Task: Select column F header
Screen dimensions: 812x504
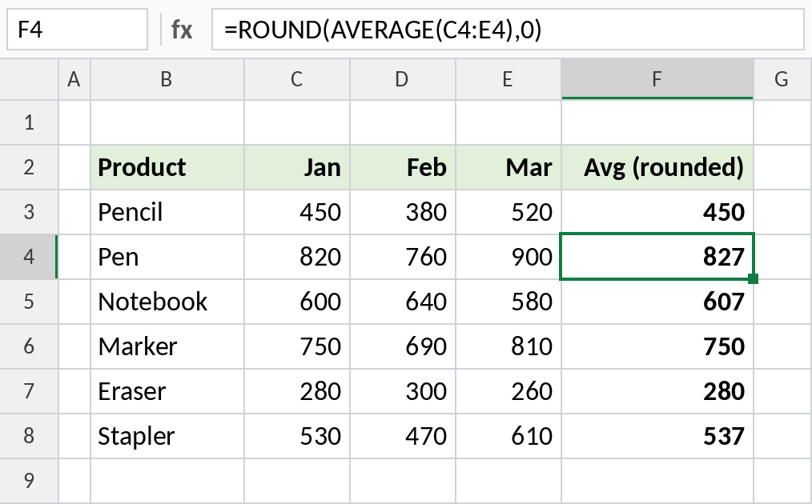Action: click(x=657, y=79)
